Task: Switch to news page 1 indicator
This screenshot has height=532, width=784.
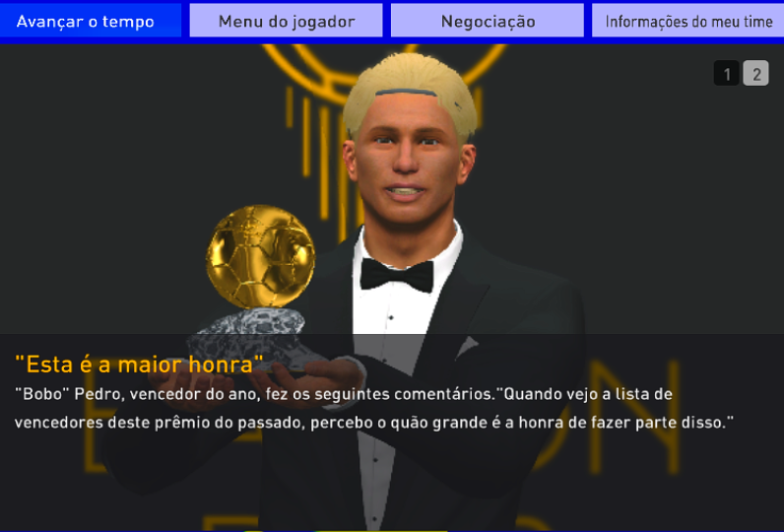Action: click(727, 74)
